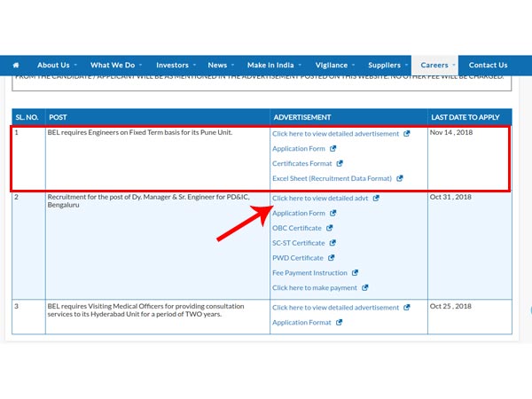This screenshot has width=532, height=399.
Task: Click here to make payment link
Action: [x=315, y=287]
